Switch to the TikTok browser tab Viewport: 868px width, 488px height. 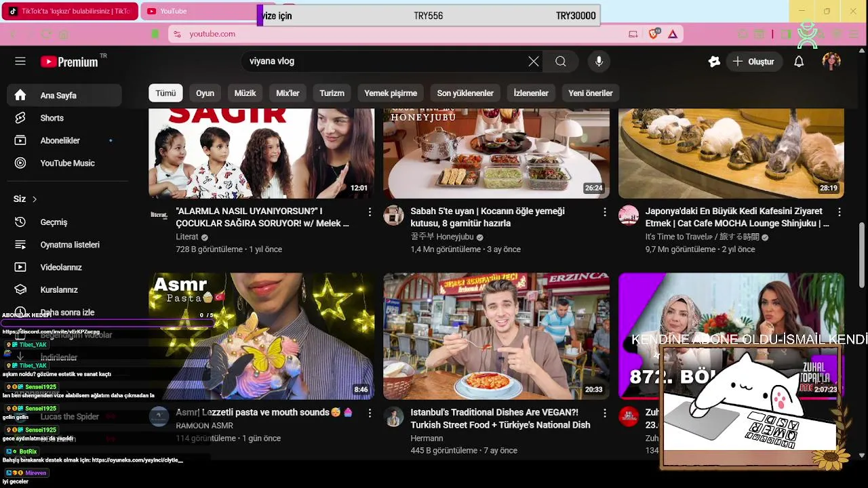click(x=69, y=11)
